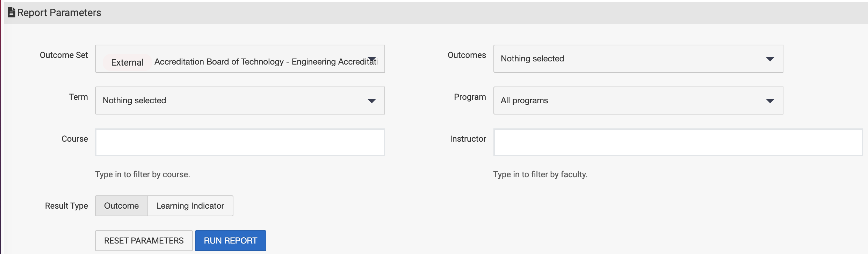
Task: Click the RESET PARAMETERS button
Action: pos(144,241)
